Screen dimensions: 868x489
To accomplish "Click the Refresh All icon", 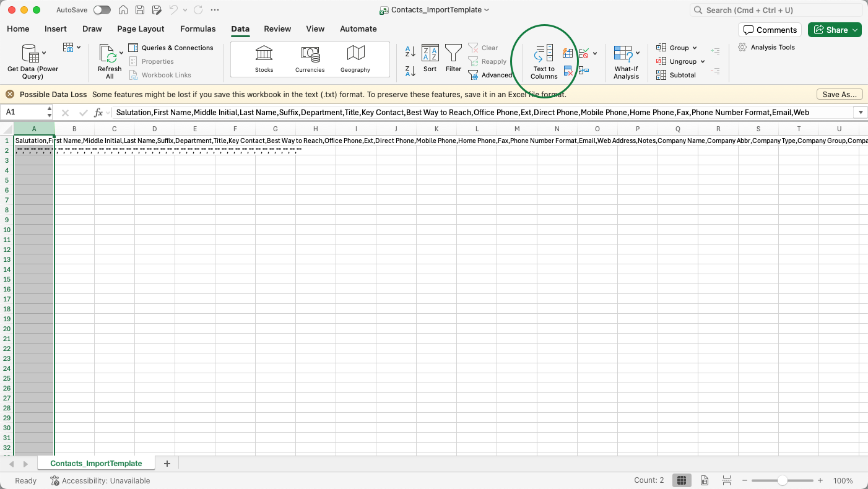I will click(108, 54).
